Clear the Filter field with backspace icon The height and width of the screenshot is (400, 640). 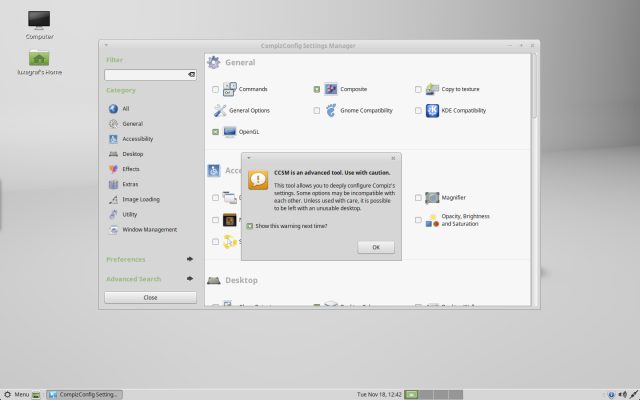tap(191, 75)
